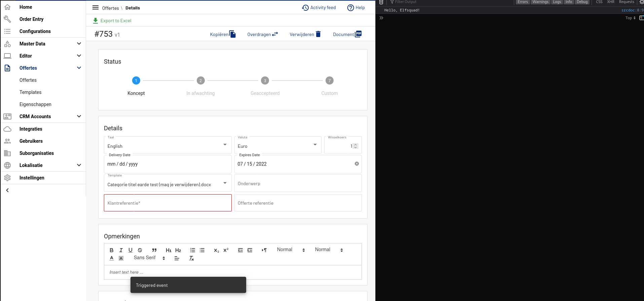Click the Suborganisaties building icon
This screenshot has height=301, width=644.
(7, 153)
